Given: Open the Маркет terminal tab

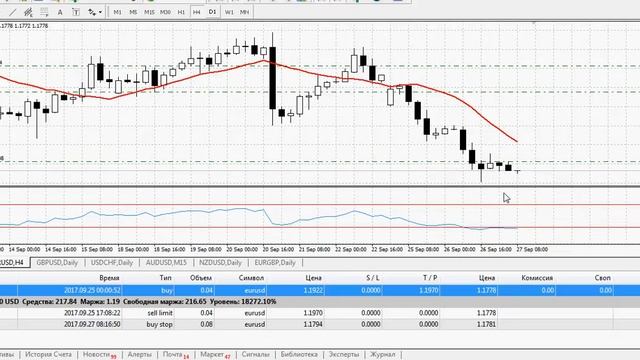Looking at the screenshot, I should tap(216, 354).
